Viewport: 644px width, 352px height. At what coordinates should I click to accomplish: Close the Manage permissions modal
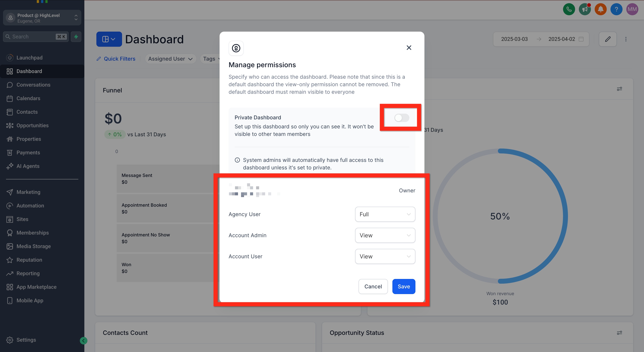point(409,47)
